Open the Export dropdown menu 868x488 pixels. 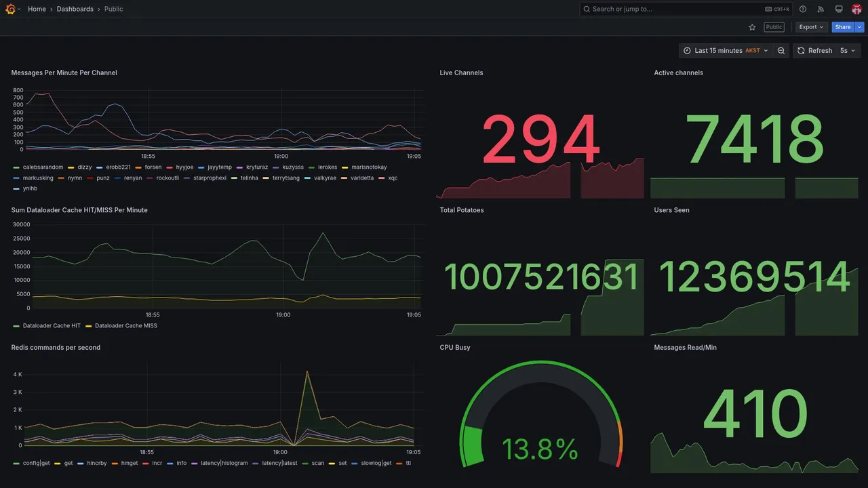811,27
